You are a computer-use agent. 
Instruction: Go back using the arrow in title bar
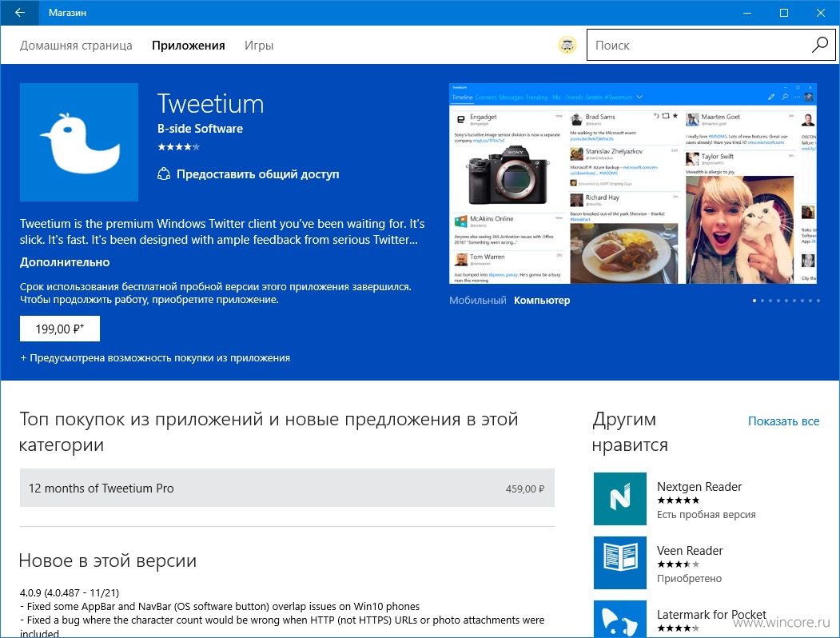(20, 12)
